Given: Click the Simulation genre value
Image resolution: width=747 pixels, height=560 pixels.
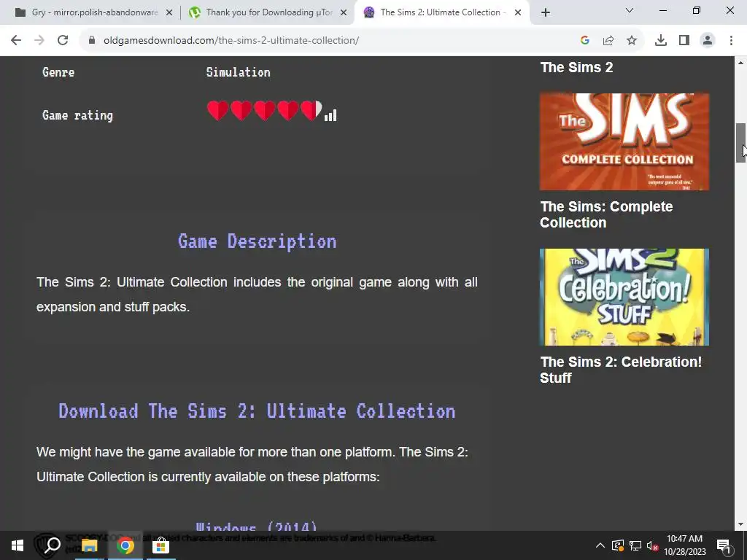Looking at the screenshot, I should coord(239,72).
